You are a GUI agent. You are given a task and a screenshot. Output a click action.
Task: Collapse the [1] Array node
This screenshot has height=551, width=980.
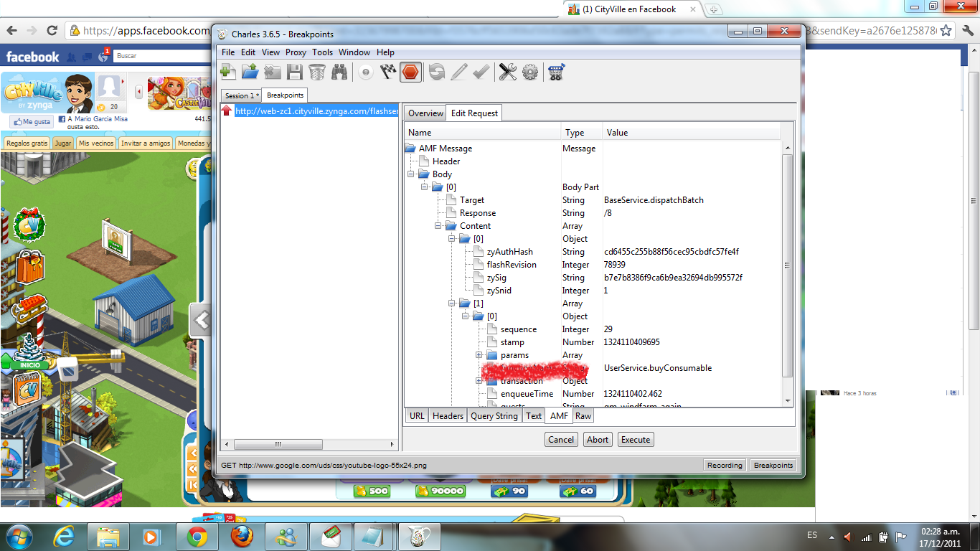(x=452, y=303)
